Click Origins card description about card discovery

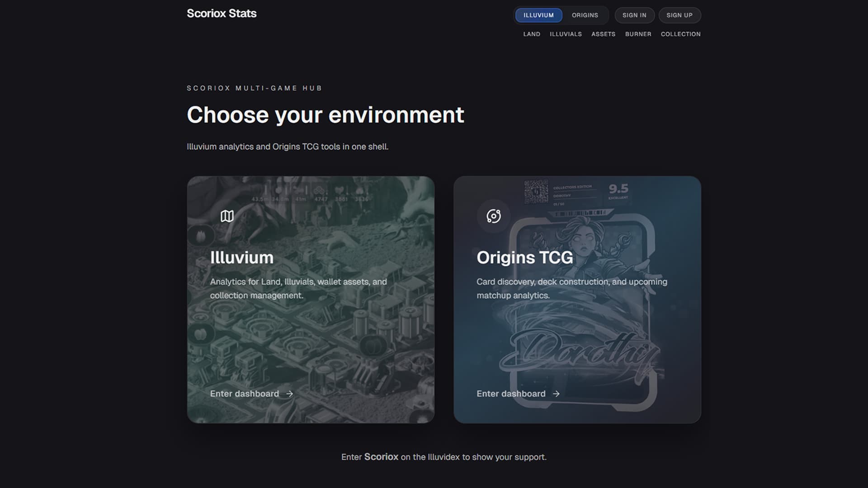[x=572, y=288]
